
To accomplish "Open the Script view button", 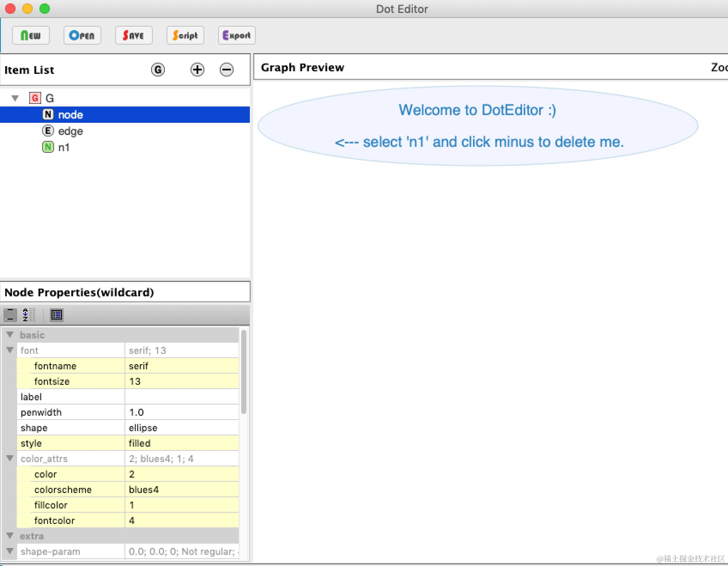I will 185,35.
